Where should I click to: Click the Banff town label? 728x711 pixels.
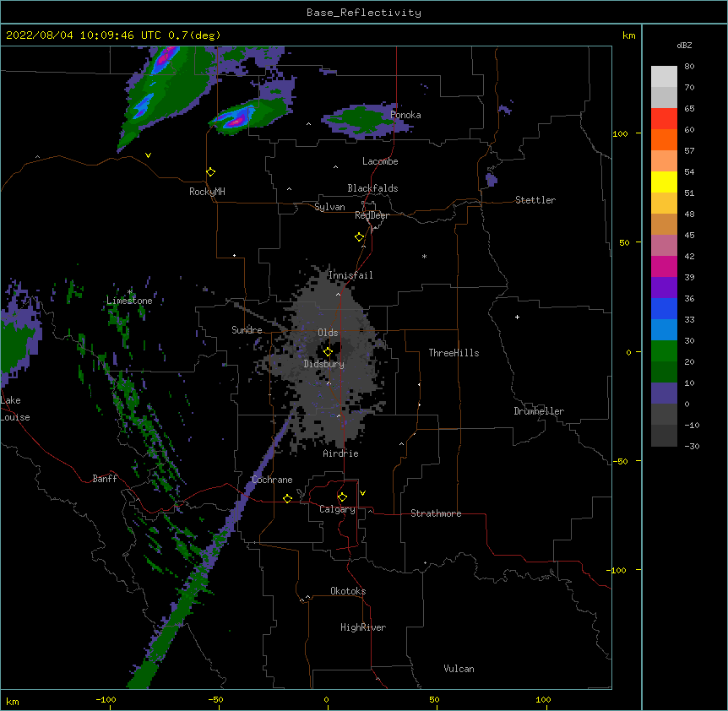tap(105, 479)
